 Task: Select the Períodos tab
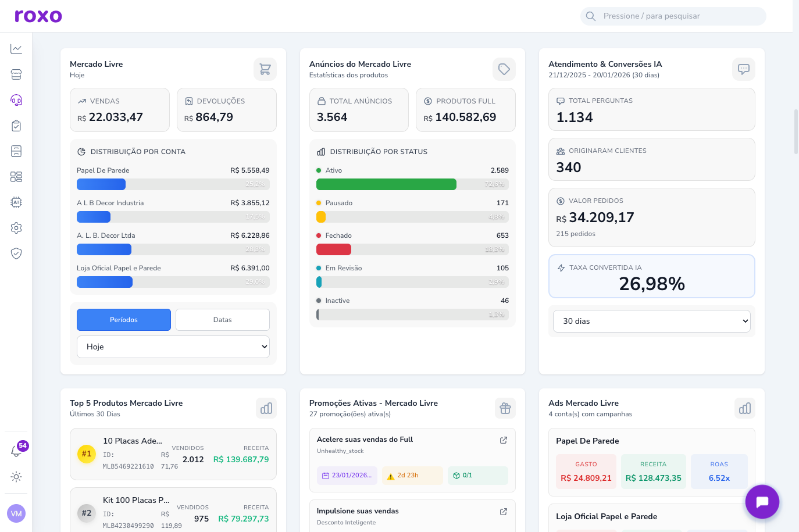click(124, 320)
